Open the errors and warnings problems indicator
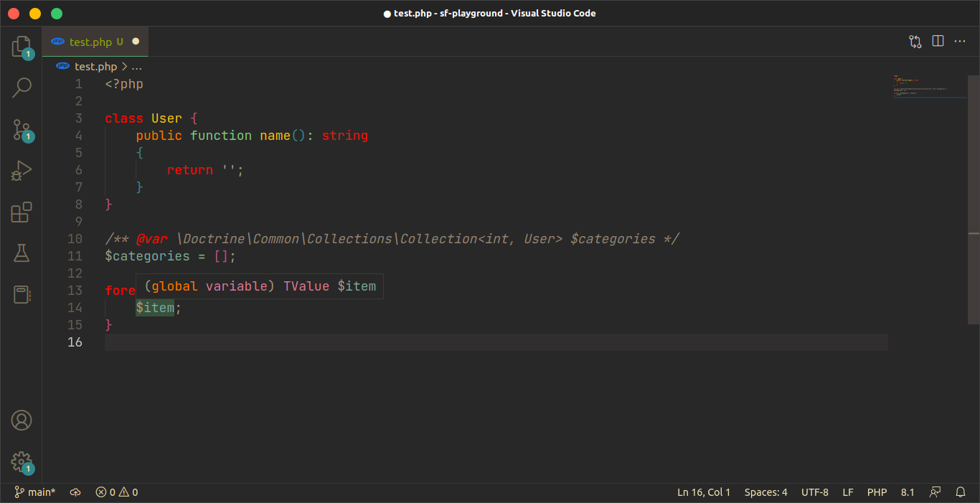The width and height of the screenshot is (980, 503). (x=117, y=492)
